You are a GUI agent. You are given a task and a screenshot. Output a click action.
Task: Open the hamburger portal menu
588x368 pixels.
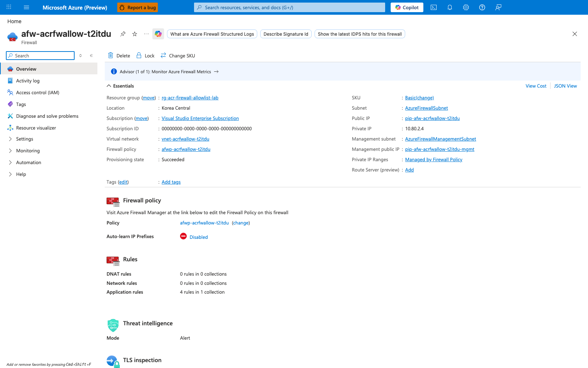coord(26,7)
